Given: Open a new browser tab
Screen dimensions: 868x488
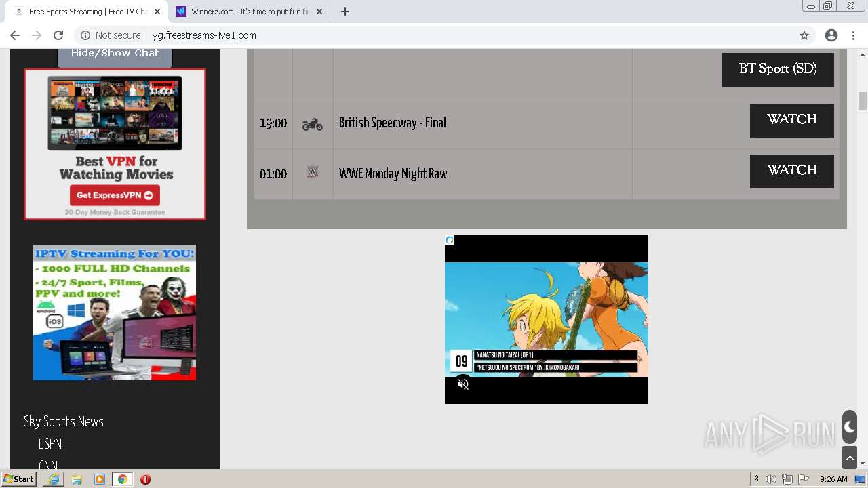Looking at the screenshot, I should coord(345,12).
